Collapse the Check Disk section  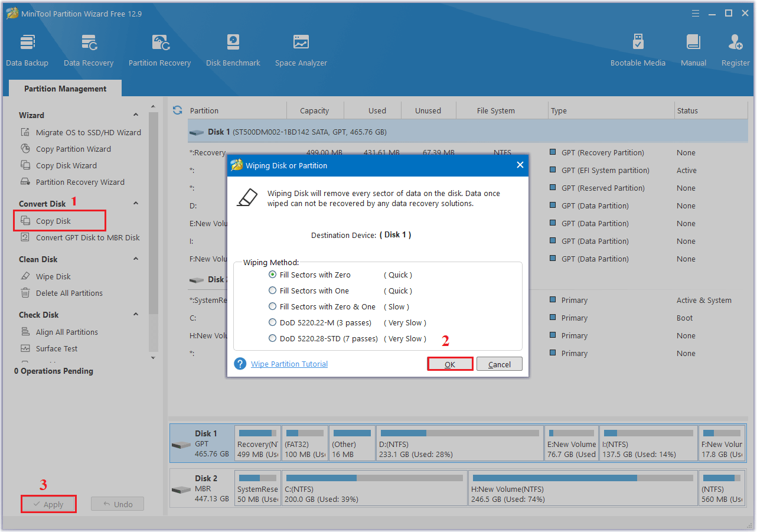coord(136,315)
